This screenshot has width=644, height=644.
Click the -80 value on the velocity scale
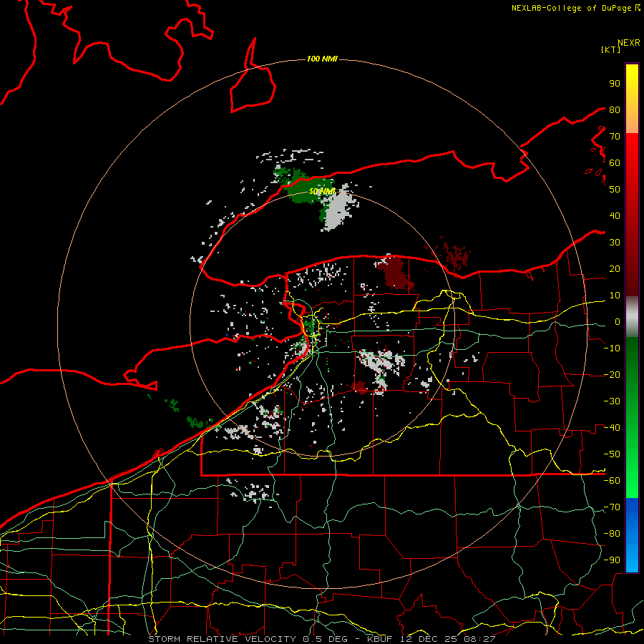tap(612, 534)
